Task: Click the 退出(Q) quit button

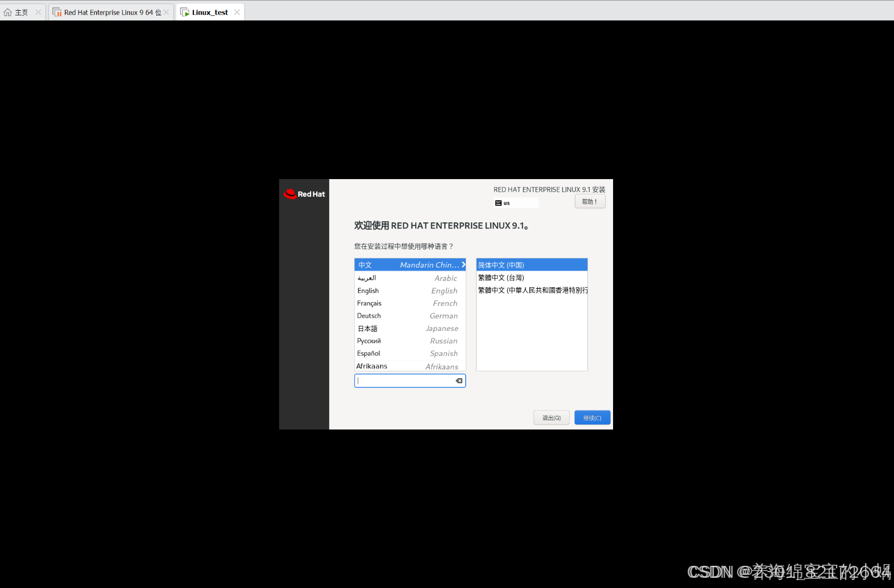Action: [552, 418]
